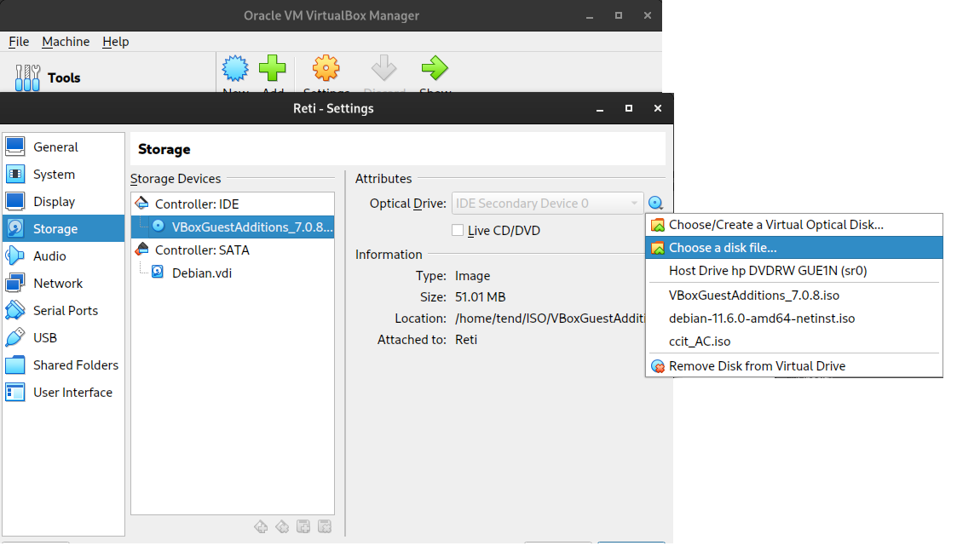This screenshot has height=557, width=980.
Task: Select the Tools entry in VirtualBox Manager
Action: pyautogui.click(x=49, y=78)
